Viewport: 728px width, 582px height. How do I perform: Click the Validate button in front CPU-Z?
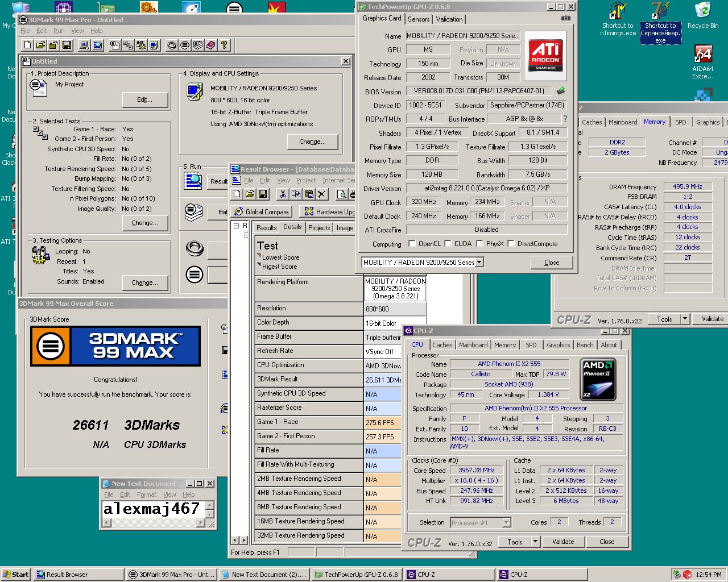point(563,542)
